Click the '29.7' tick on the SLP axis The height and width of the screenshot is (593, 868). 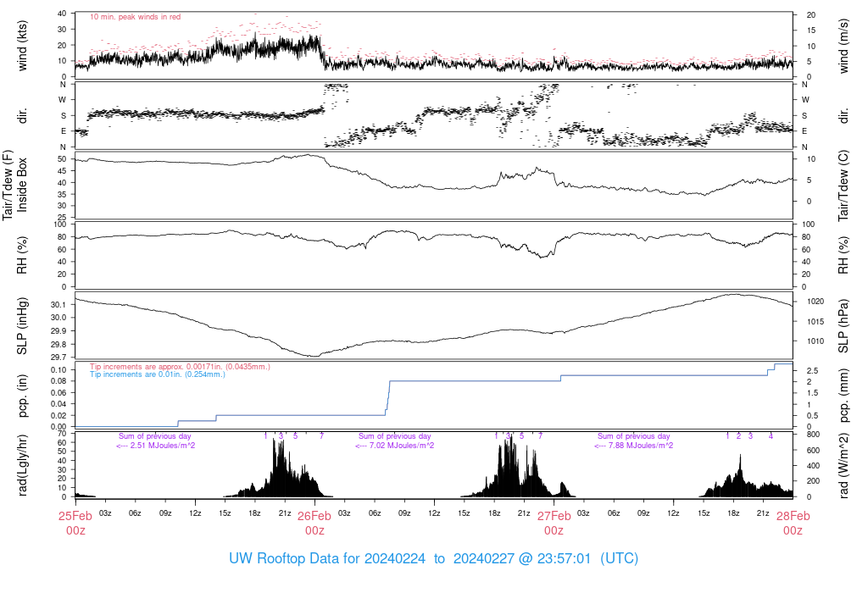coord(58,357)
